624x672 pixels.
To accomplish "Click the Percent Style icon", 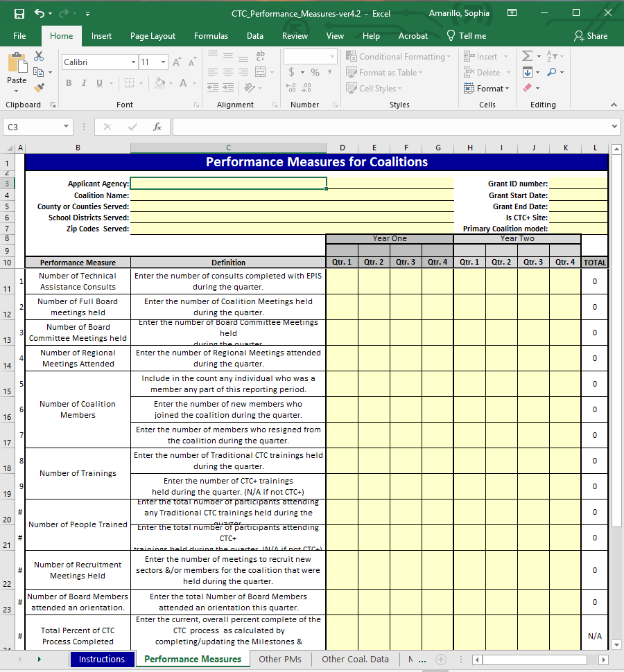I will pyautogui.click(x=315, y=73).
